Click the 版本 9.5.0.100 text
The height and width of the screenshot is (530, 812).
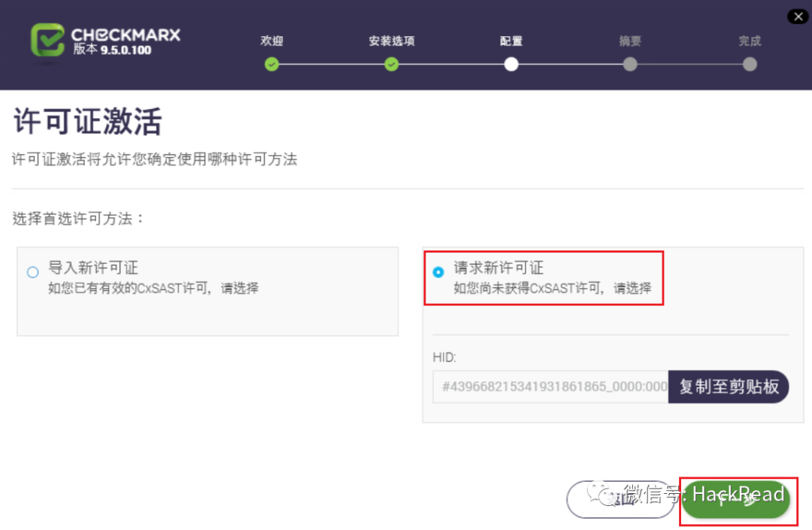112,50
